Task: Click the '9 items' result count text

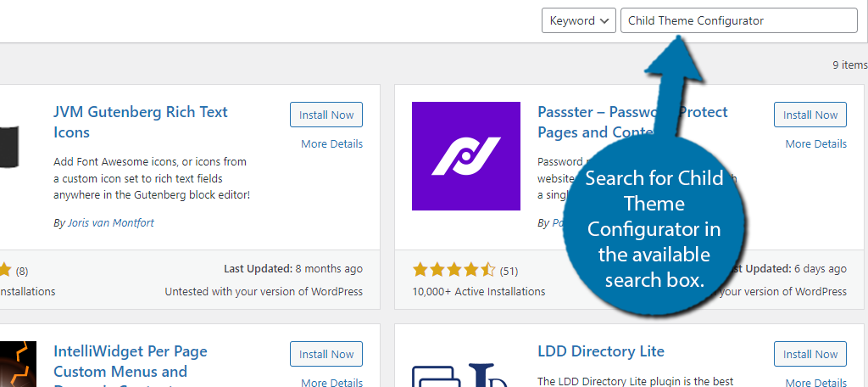Action: pyautogui.click(x=849, y=64)
